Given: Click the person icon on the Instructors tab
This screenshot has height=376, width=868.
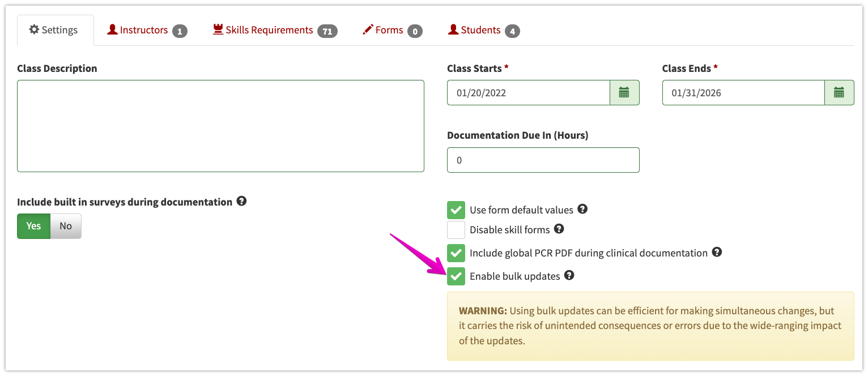Looking at the screenshot, I should pos(111,29).
